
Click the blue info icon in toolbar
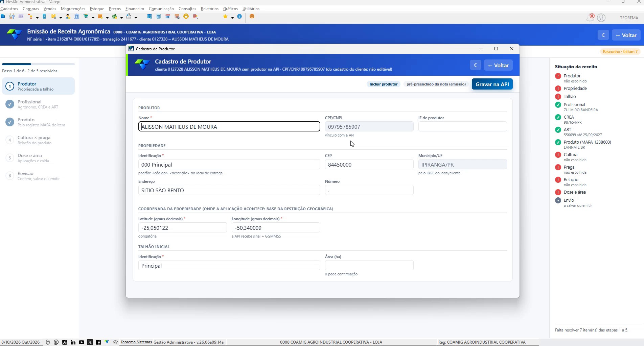coord(239,16)
